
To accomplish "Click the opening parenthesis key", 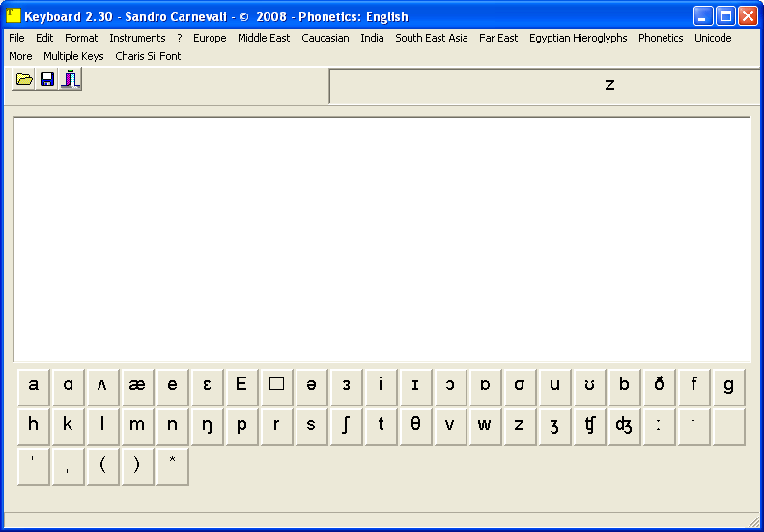I will coord(102,466).
